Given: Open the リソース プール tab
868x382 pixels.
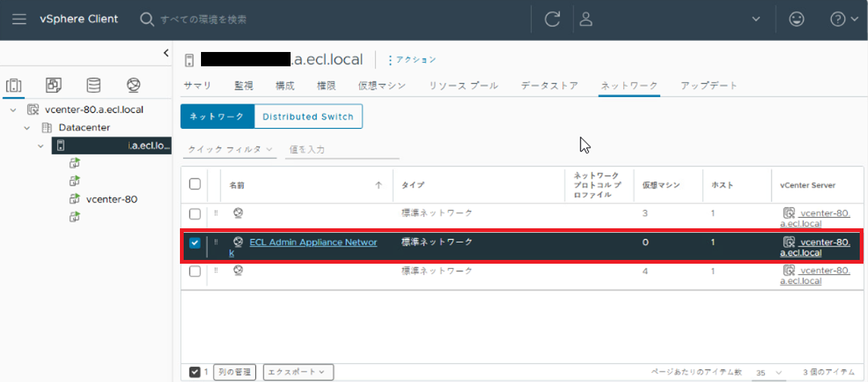Looking at the screenshot, I should tap(463, 86).
